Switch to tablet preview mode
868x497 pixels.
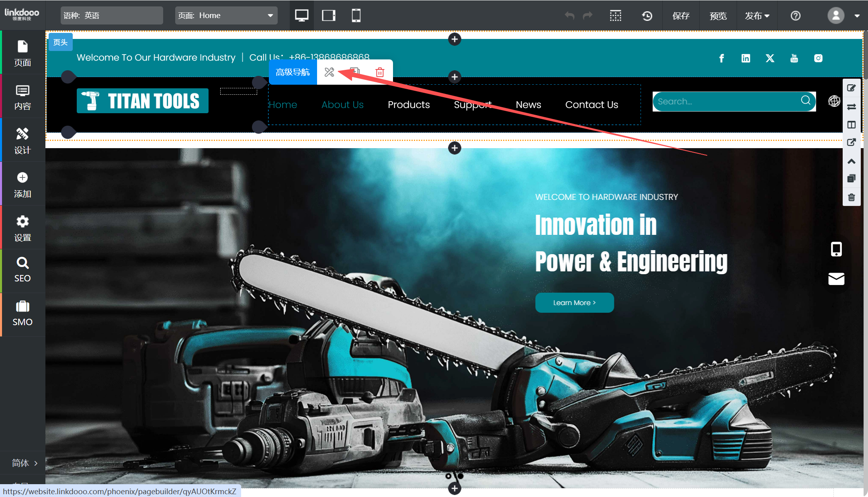click(x=329, y=16)
